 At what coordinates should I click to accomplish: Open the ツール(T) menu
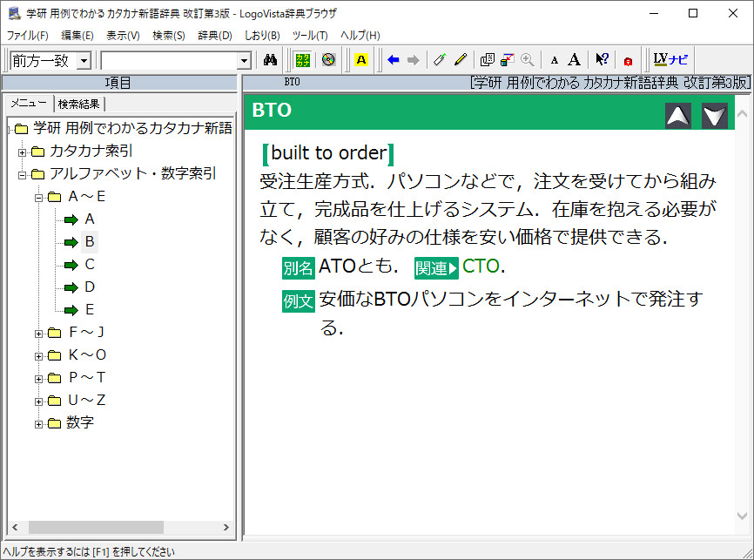tap(310, 35)
